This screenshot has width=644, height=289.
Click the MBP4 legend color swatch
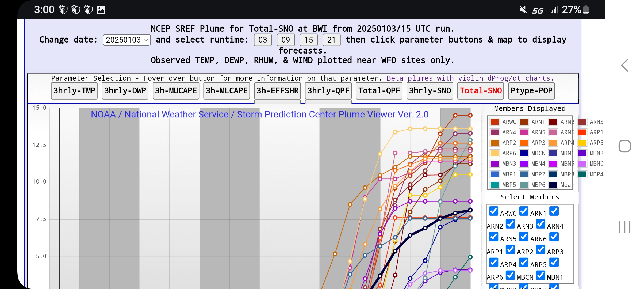pyautogui.click(x=582, y=174)
